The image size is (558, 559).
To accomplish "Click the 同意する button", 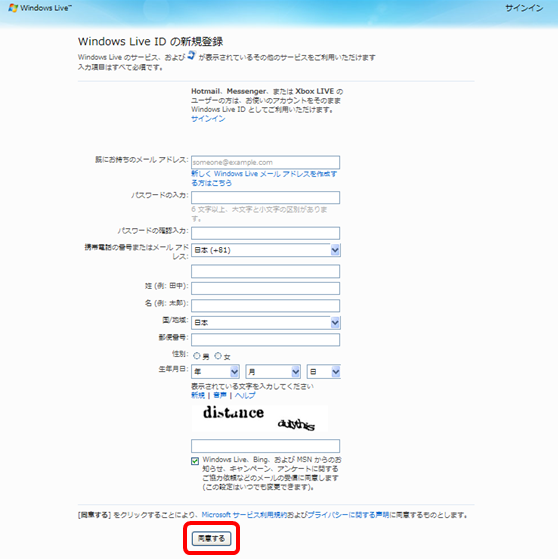I will (211, 538).
